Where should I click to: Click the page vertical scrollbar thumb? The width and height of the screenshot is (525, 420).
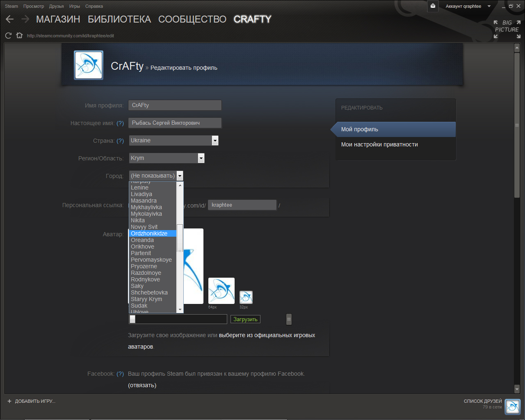pos(517,125)
